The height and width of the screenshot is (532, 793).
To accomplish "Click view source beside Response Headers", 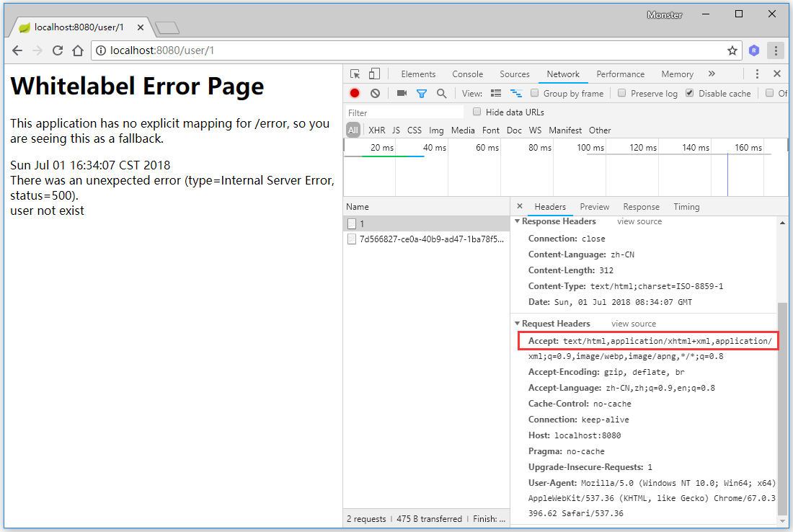I will pyautogui.click(x=639, y=221).
